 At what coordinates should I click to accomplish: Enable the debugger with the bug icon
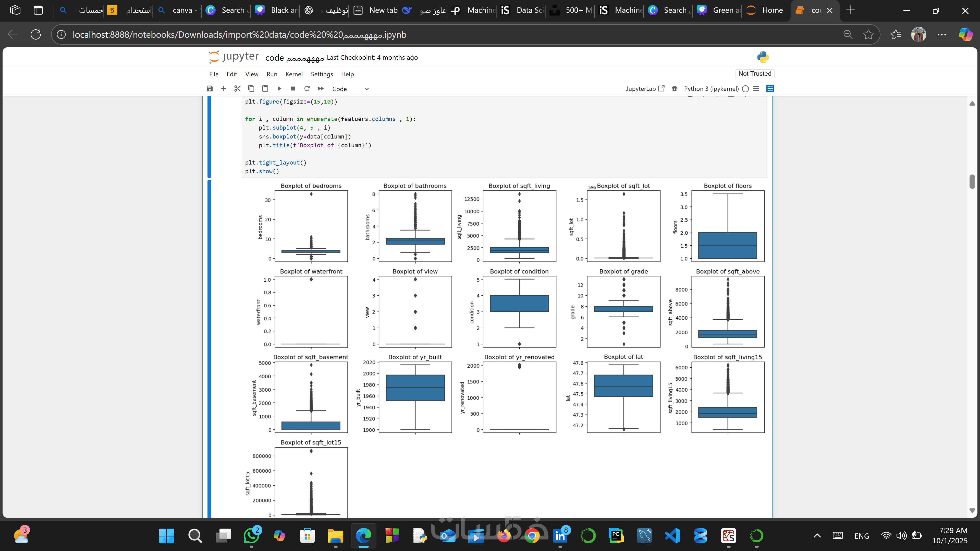(x=675, y=89)
